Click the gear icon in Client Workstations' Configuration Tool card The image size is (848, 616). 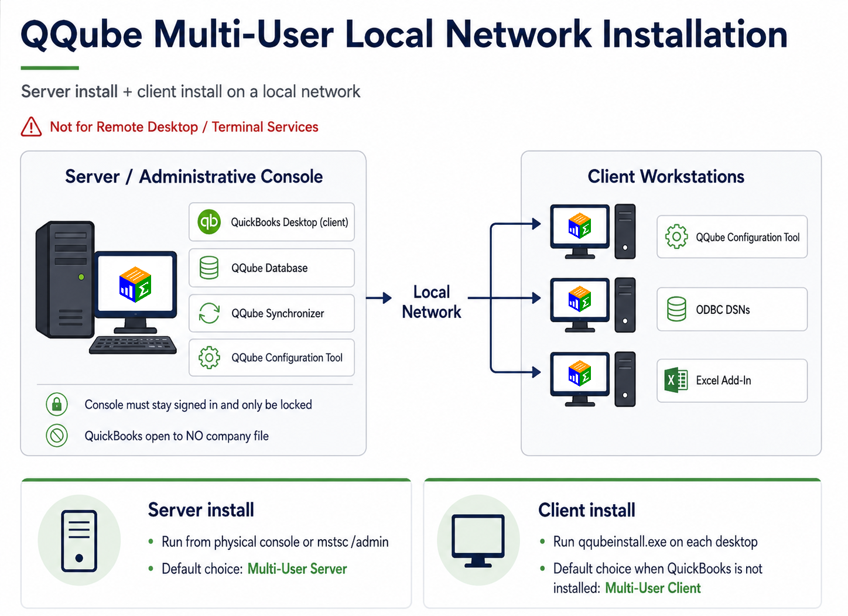pos(676,237)
